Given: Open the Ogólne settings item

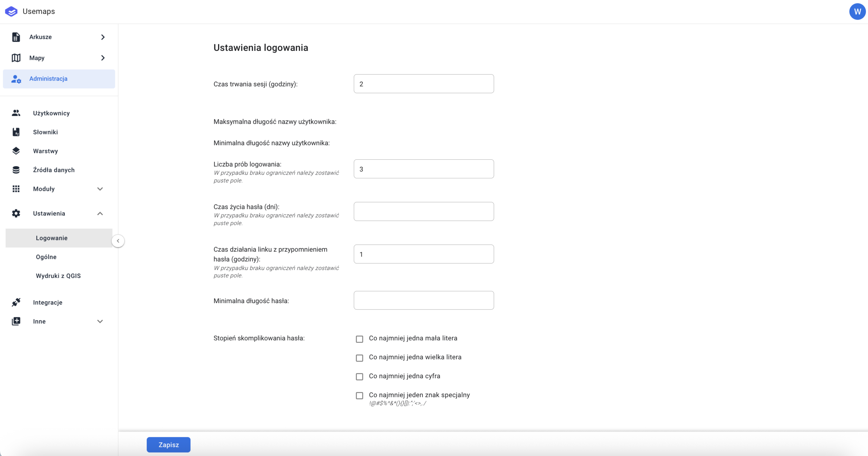Looking at the screenshot, I should point(46,257).
